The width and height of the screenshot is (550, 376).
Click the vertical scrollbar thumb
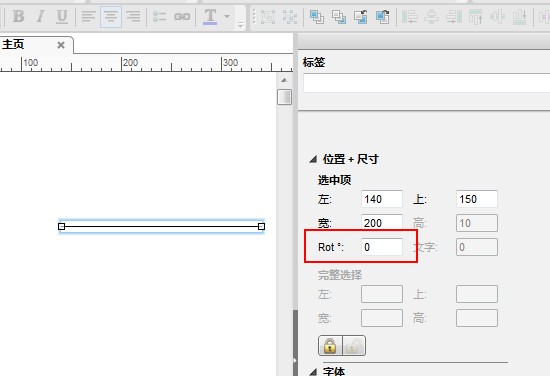(x=284, y=97)
